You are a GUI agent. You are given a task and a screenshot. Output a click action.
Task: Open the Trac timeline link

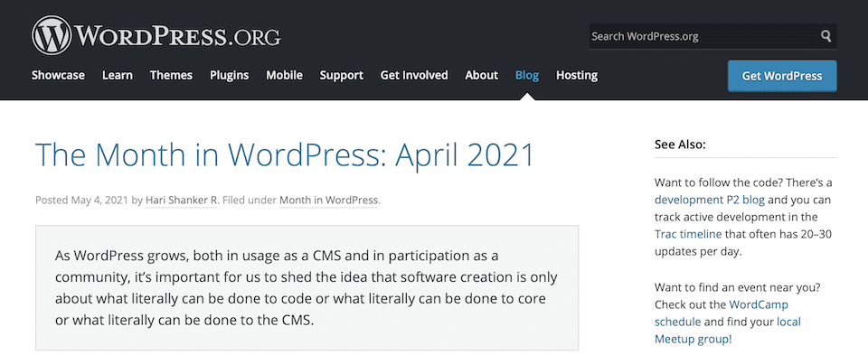click(688, 234)
